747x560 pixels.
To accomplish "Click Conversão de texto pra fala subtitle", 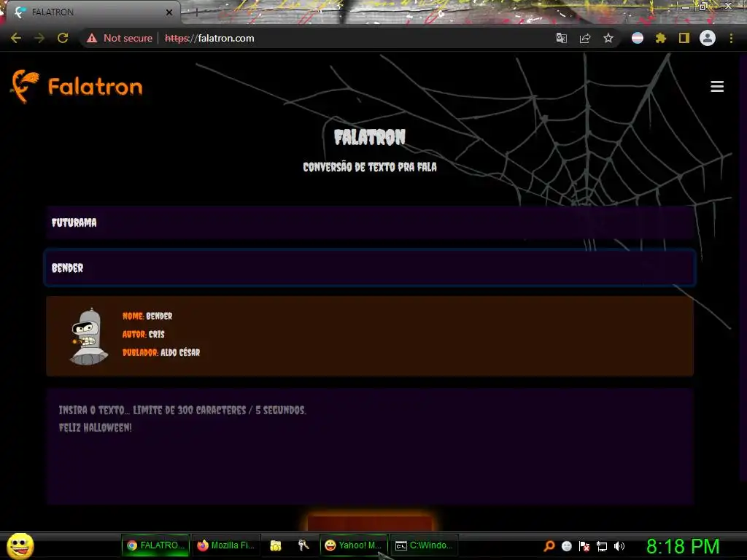I will click(x=370, y=167).
